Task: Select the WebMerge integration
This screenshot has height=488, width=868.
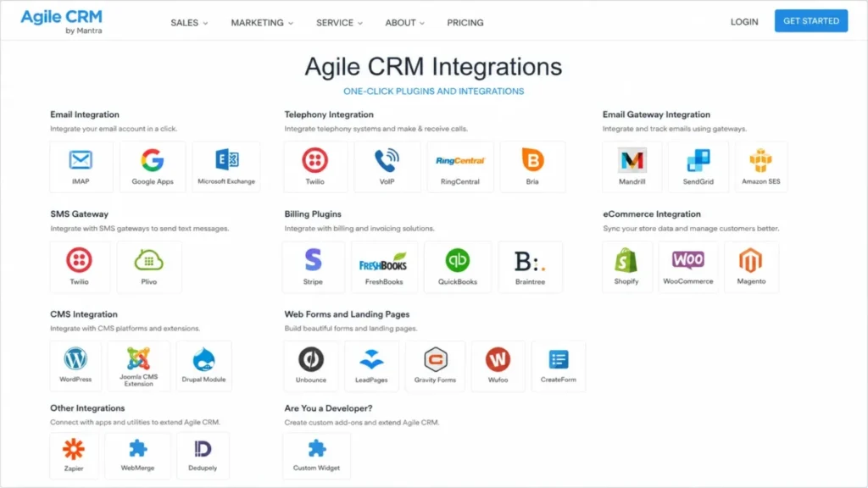Action: [x=138, y=456]
